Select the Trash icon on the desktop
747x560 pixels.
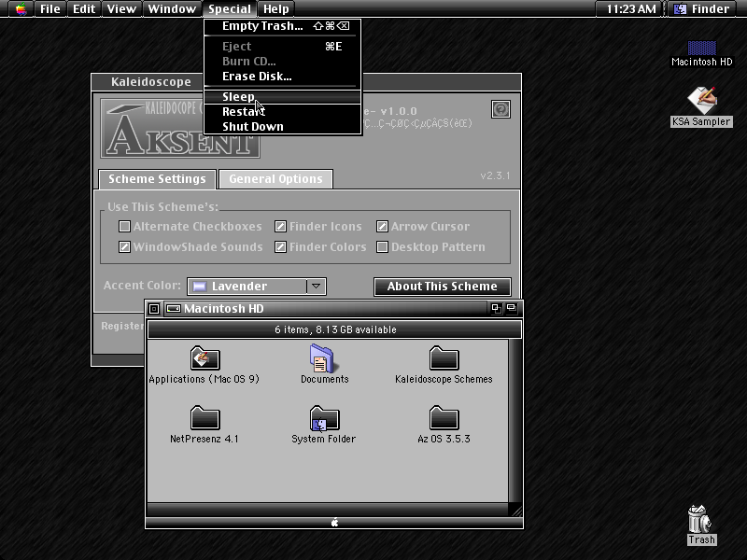(699, 519)
